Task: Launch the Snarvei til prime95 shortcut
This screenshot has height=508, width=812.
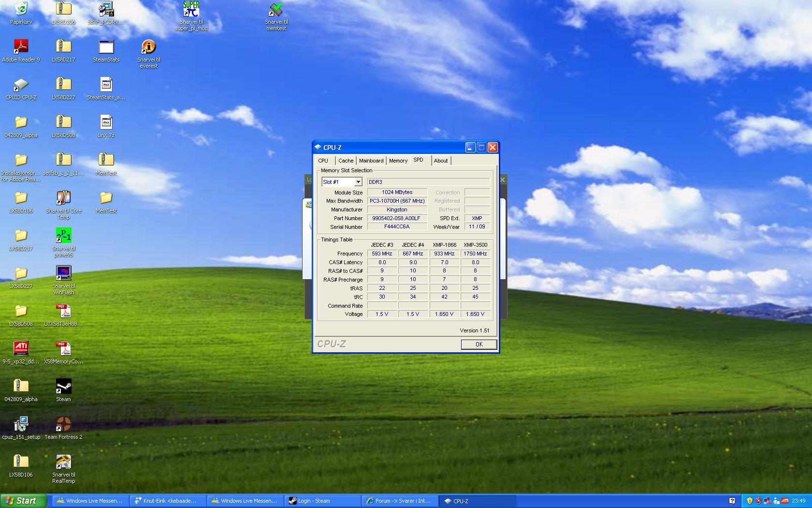Action: point(63,242)
